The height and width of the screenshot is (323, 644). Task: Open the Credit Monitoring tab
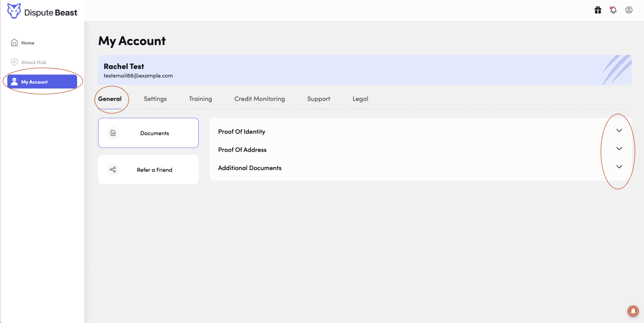point(259,99)
